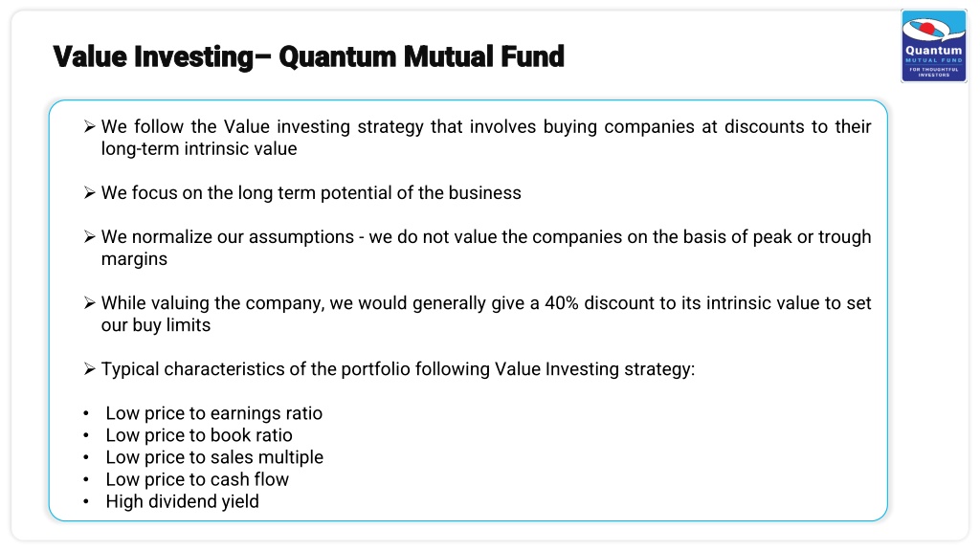Click the word 'margins' in third point
The height and width of the screenshot is (551, 980).
(134, 259)
